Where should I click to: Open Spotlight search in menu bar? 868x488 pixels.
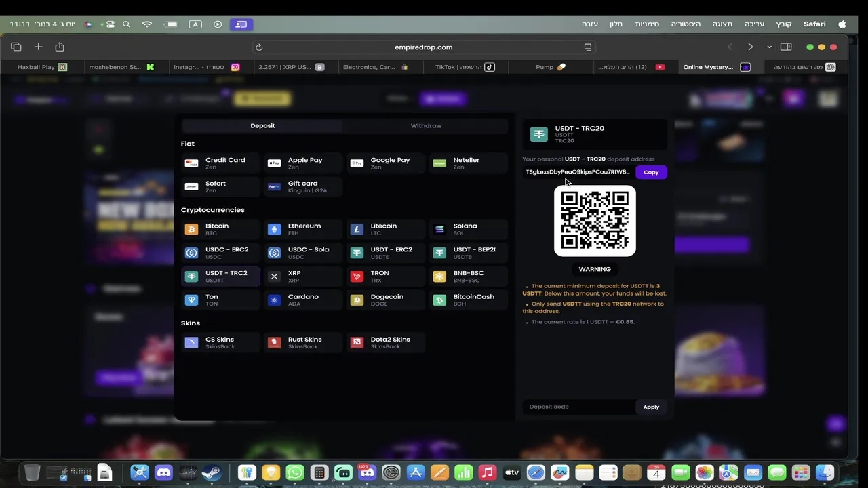[x=126, y=24]
